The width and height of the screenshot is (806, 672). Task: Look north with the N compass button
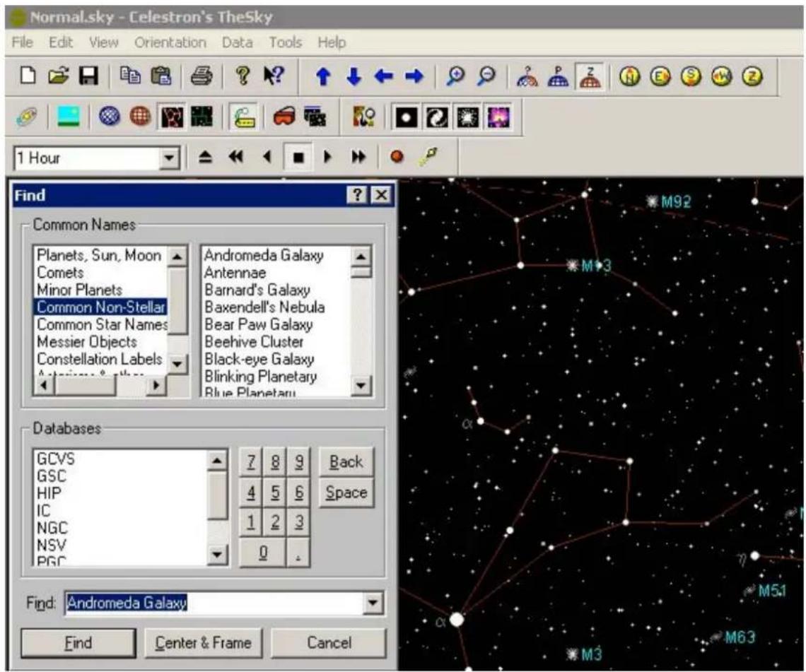[630, 76]
